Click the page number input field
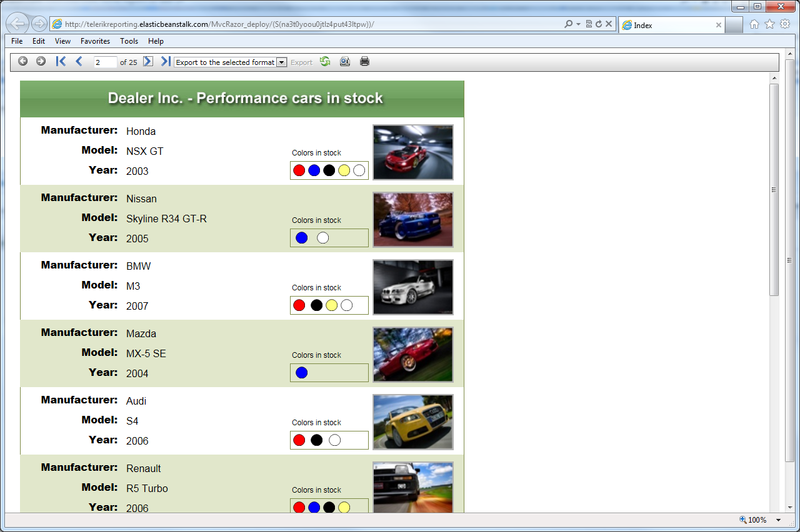800x532 pixels. [x=105, y=62]
